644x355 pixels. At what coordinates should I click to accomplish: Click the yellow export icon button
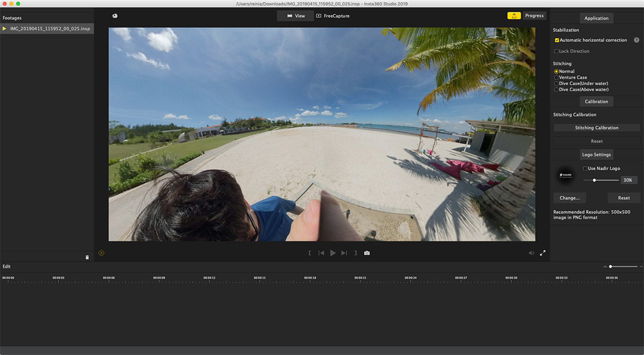[x=514, y=16]
